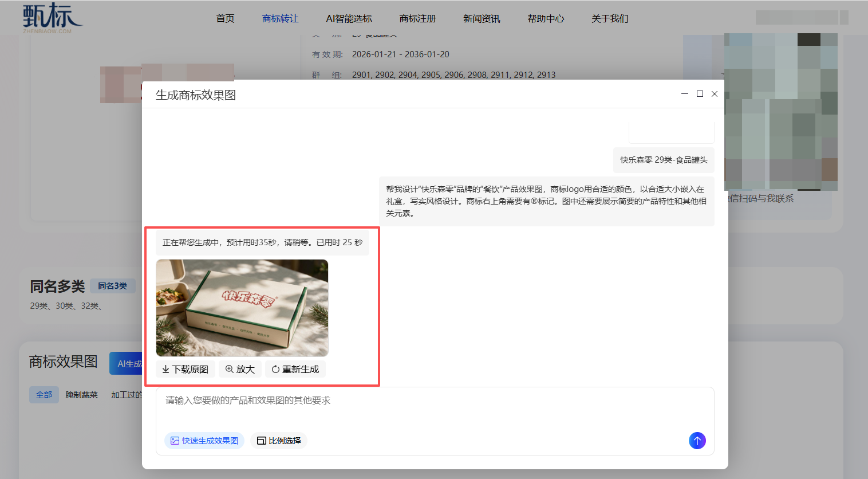Minimize the 生成商标效果图 dialog
868x479 pixels.
[x=685, y=94]
